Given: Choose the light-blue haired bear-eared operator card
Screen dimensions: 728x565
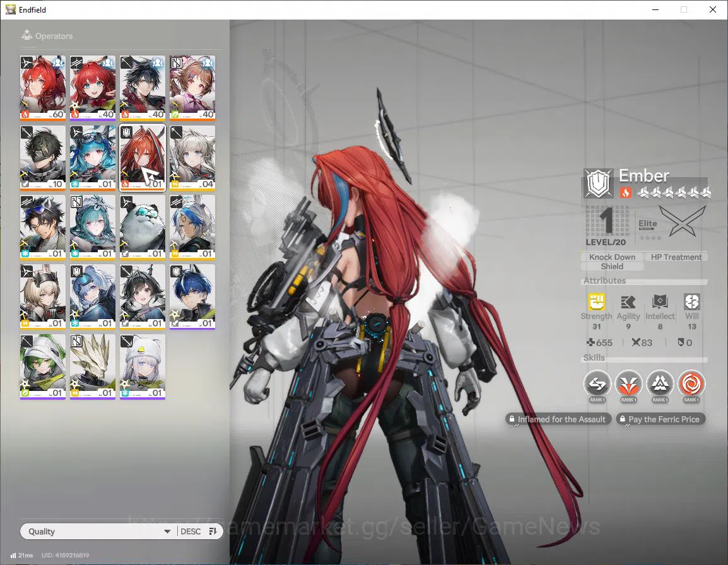Looking at the screenshot, I should pyautogui.click(x=93, y=296).
